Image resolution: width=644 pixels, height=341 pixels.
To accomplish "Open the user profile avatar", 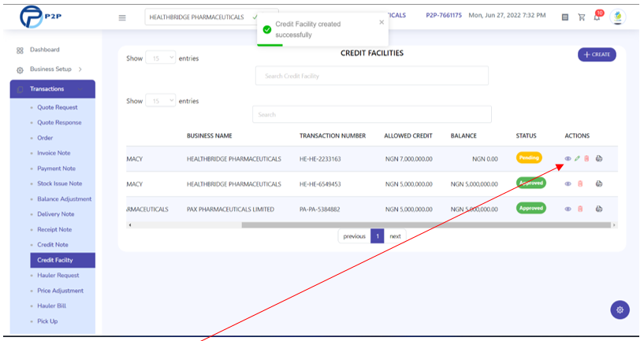I will (618, 17).
